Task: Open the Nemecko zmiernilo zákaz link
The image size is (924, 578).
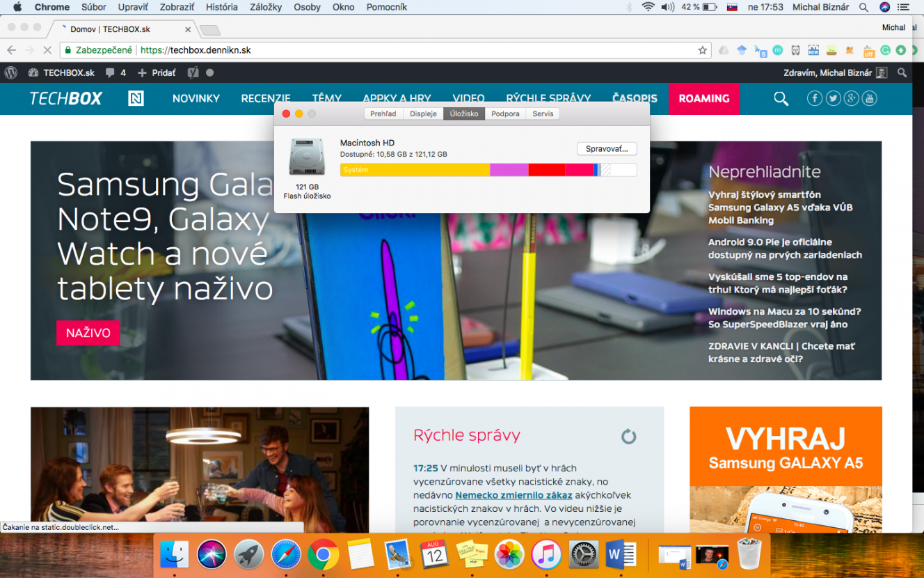Action: [513, 495]
